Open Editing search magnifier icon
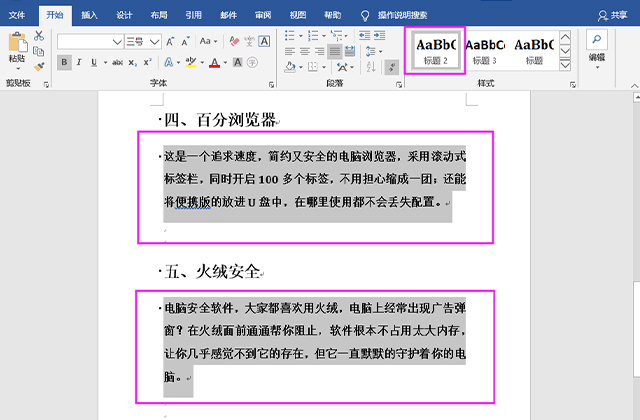This screenshot has width=640, height=420. [597, 39]
